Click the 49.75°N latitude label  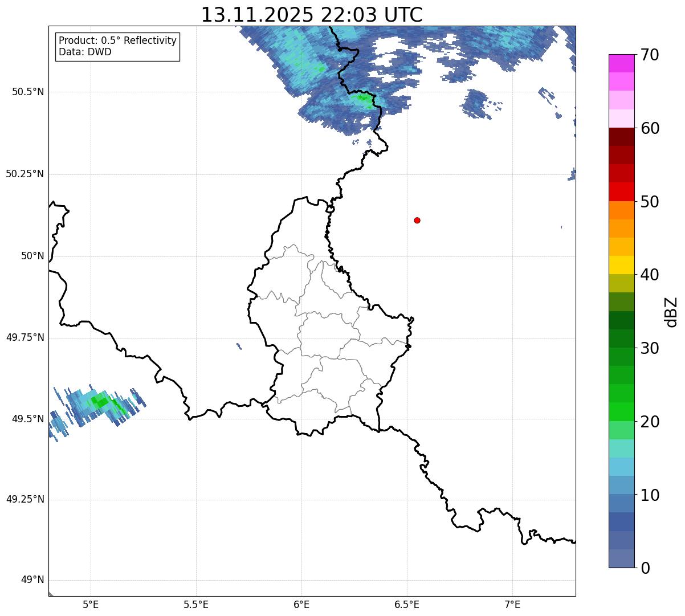coord(25,337)
